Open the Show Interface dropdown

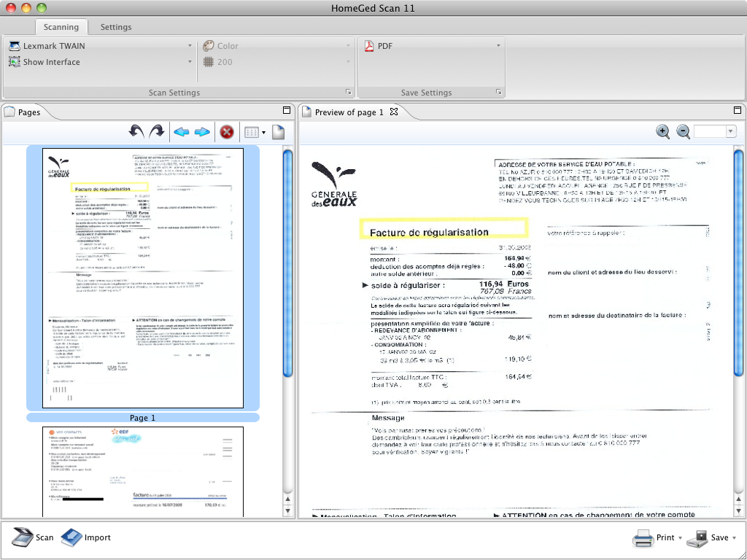(190, 62)
